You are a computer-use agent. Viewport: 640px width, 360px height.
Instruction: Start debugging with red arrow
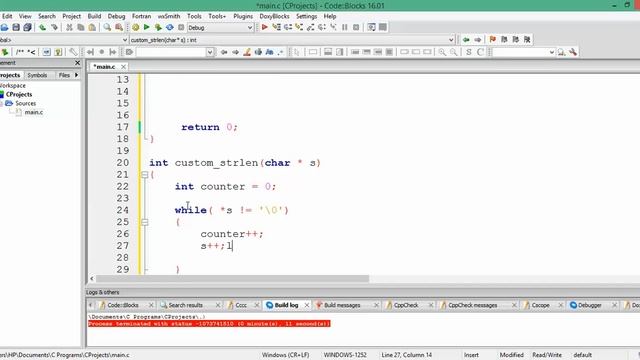[x=264, y=27]
